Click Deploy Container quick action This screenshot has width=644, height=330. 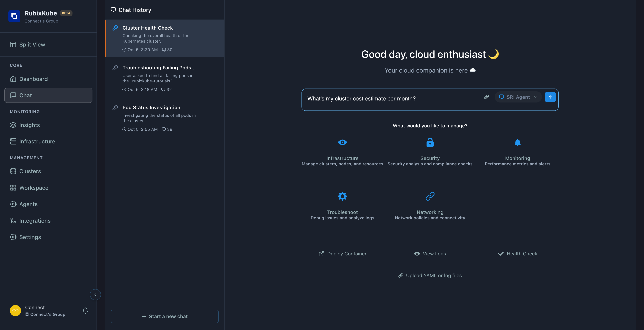tap(342, 254)
